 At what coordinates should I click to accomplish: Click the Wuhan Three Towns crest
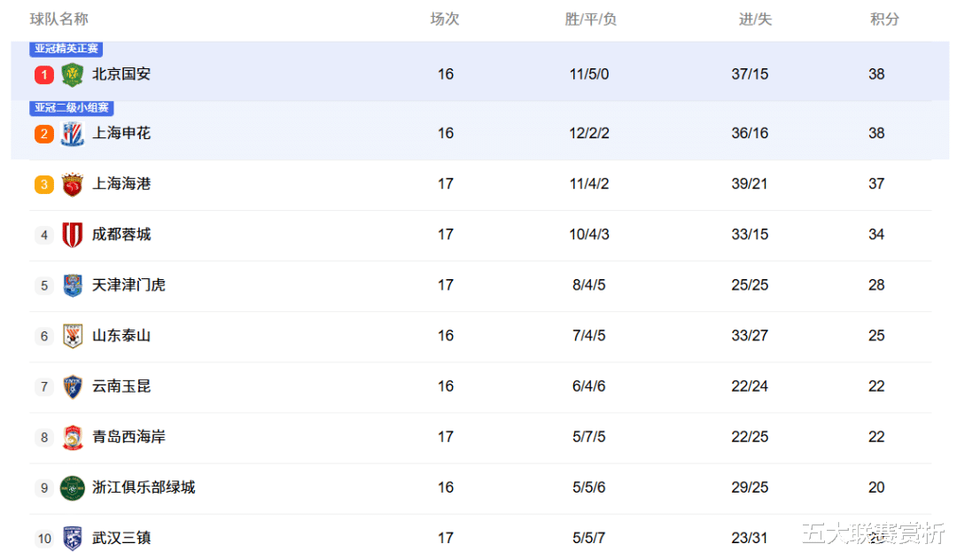(x=72, y=538)
